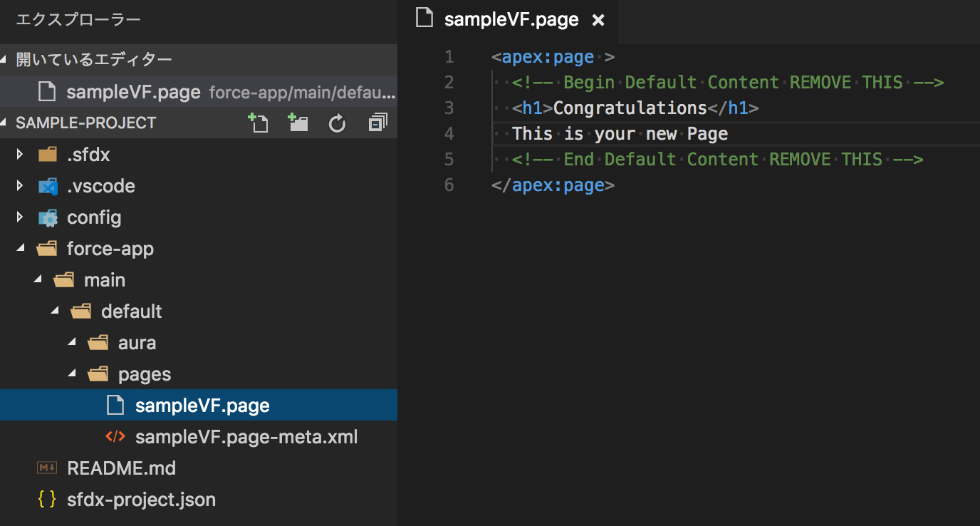Collapse the SAMPLE-PROJECT section header

pyautogui.click(x=85, y=123)
